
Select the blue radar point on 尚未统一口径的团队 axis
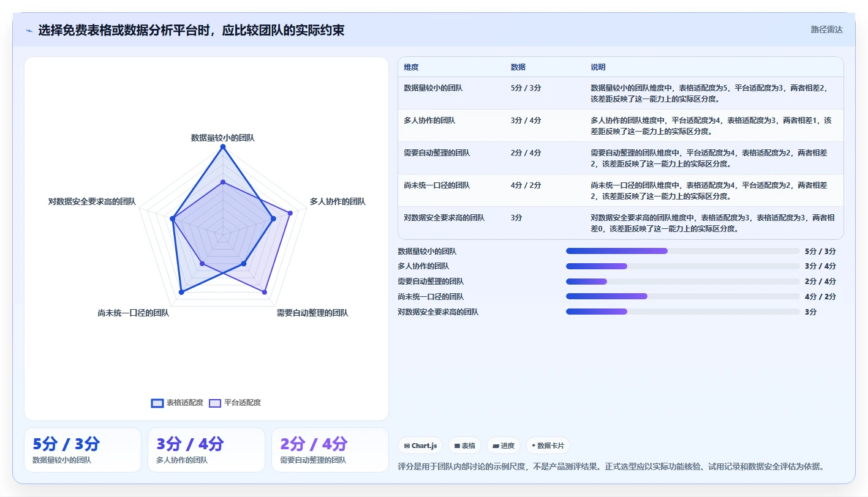click(x=181, y=293)
